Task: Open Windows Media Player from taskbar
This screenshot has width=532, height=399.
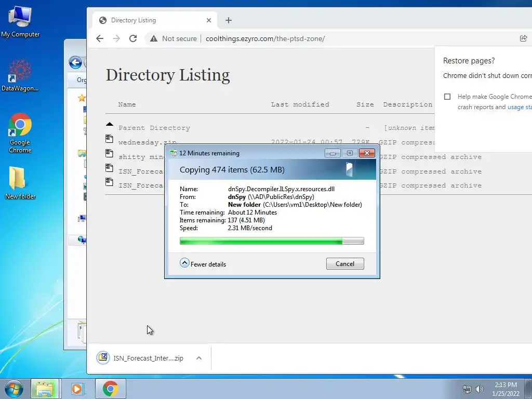Action: (77, 389)
